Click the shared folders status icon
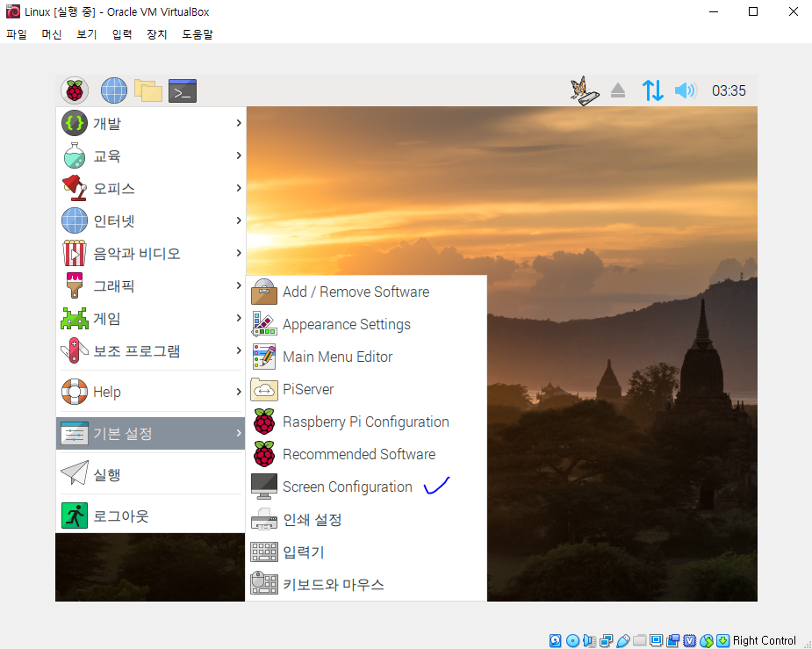 click(640, 641)
